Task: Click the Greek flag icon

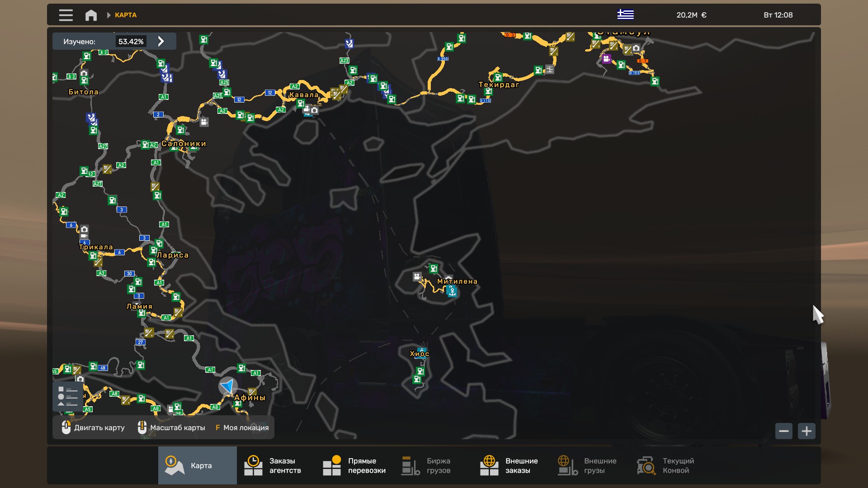Action: coord(626,14)
